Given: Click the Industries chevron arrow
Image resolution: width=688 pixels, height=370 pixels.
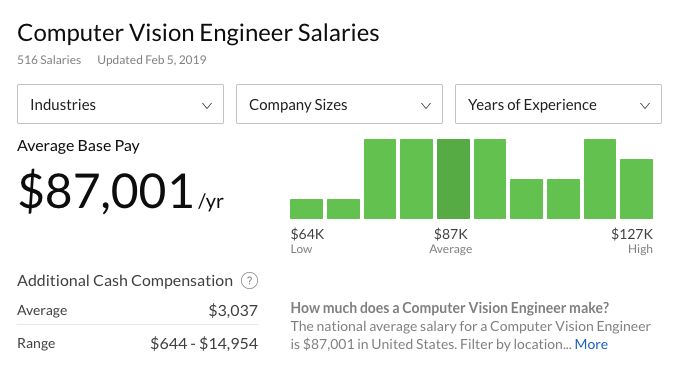Looking at the screenshot, I should tap(207, 106).
